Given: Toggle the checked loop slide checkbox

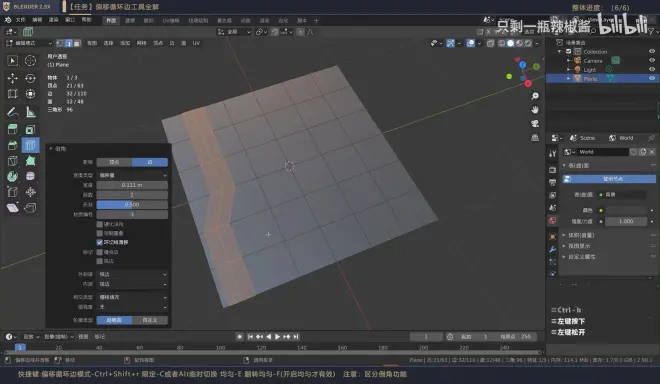Looking at the screenshot, I should pyautogui.click(x=100, y=242).
